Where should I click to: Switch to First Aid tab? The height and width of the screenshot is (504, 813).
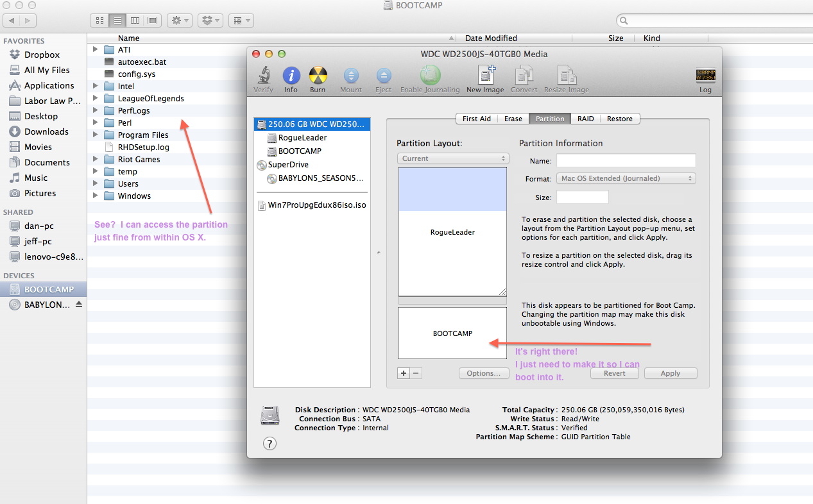(477, 119)
